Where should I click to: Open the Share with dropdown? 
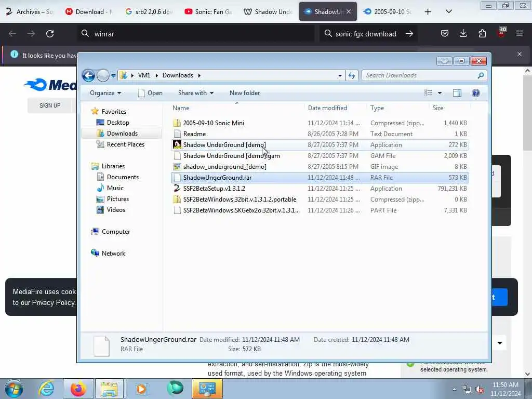pyautogui.click(x=196, y=93)
